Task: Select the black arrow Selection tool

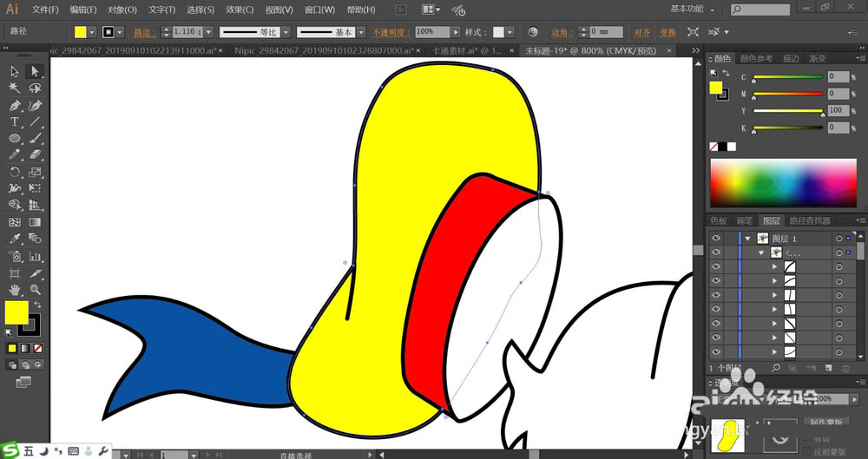Action: coord(15,71)
